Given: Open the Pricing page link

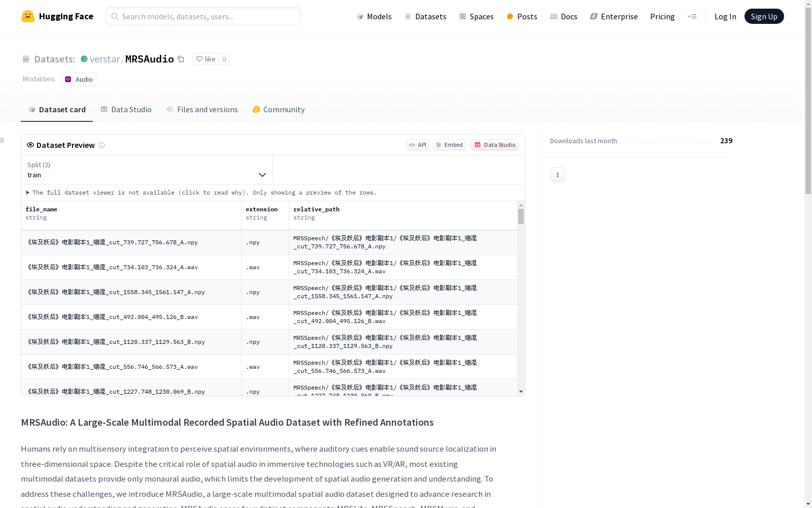Looking at the screenshot, I should coord(662,16).
